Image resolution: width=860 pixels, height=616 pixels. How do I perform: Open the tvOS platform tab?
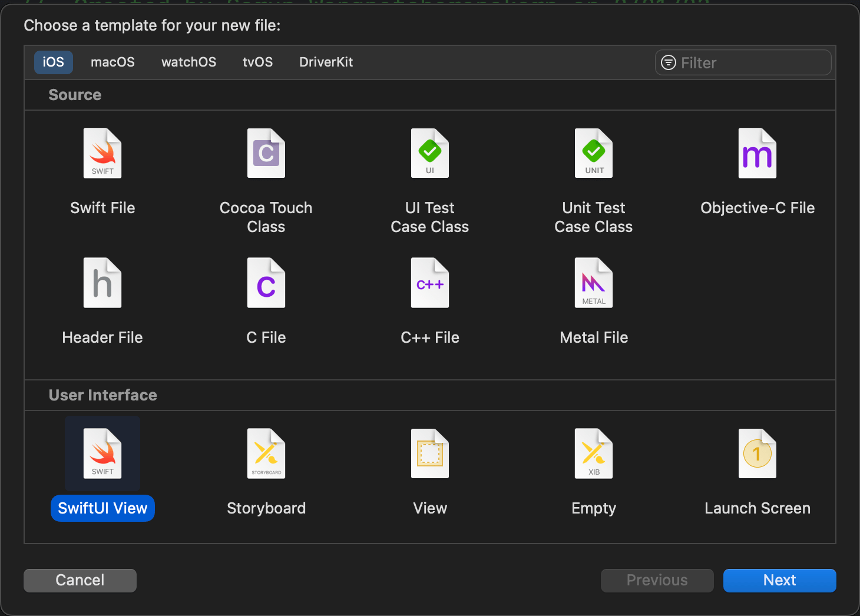pyautogui.click(x=257, y=62)
